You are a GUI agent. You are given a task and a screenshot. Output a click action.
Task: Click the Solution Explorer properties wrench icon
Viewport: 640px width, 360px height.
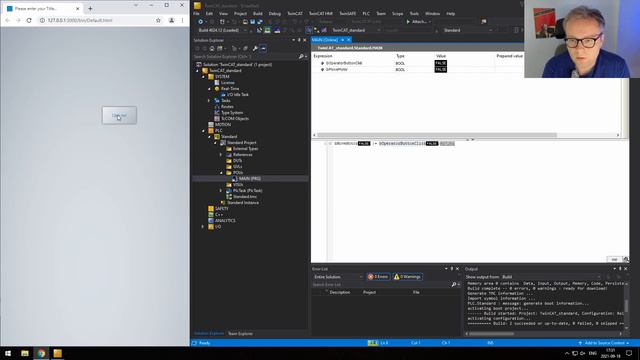coord(255,49)
